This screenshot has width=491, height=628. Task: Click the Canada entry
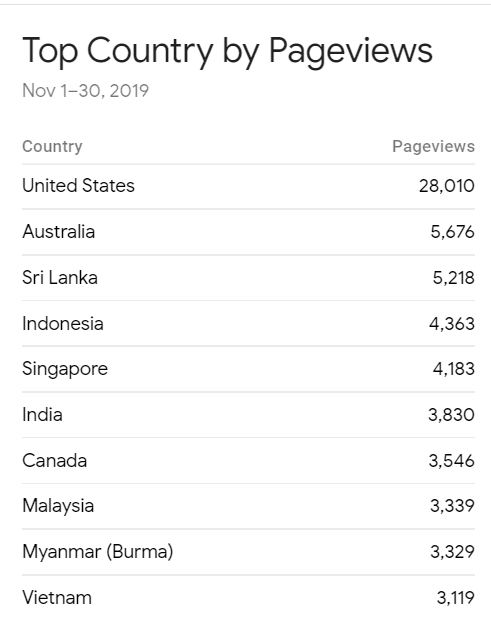pos(54,461)
